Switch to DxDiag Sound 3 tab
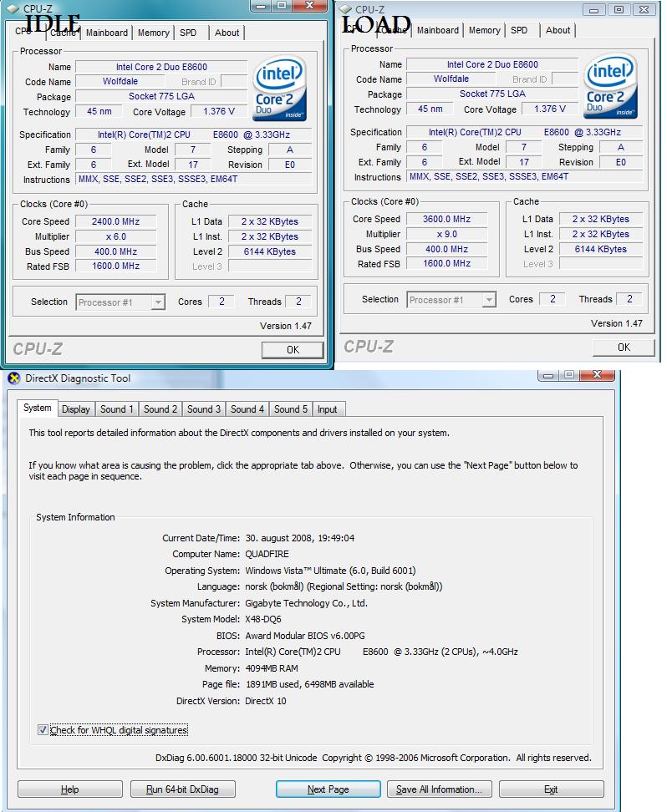667x812 pixels. point(204,409)
